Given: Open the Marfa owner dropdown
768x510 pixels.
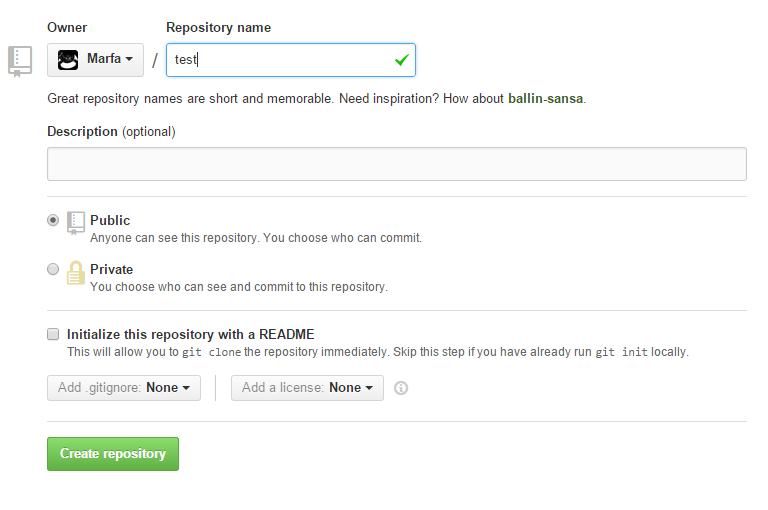Looking at the screenshot, I should (96, 60).
